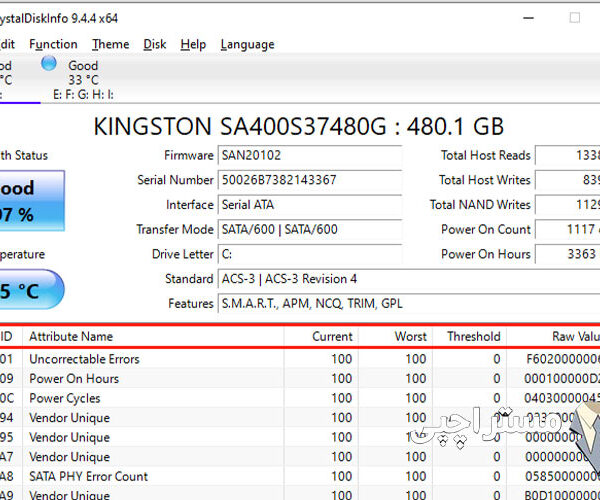
Task: Open the Disk menu
Action: 155,44
